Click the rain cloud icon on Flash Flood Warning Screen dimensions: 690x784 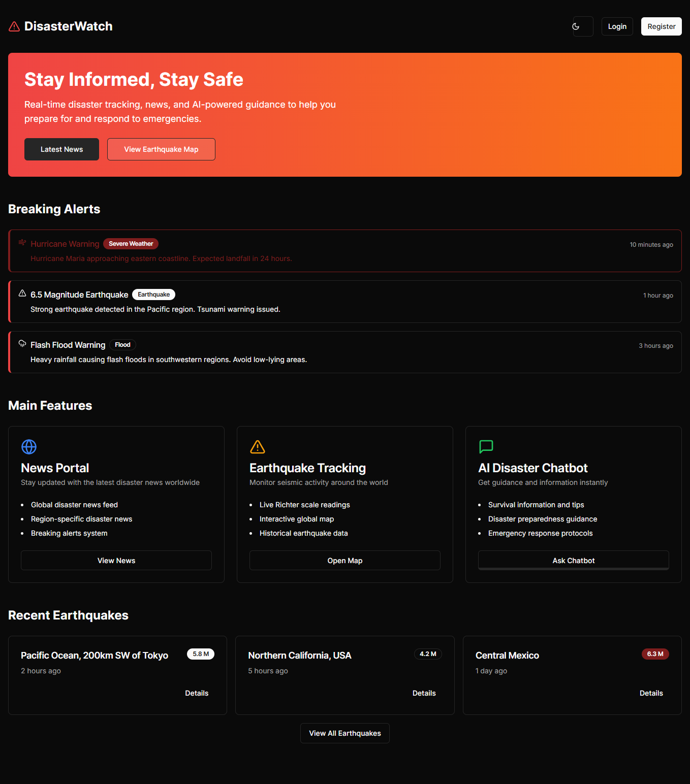tap(22, 343)
